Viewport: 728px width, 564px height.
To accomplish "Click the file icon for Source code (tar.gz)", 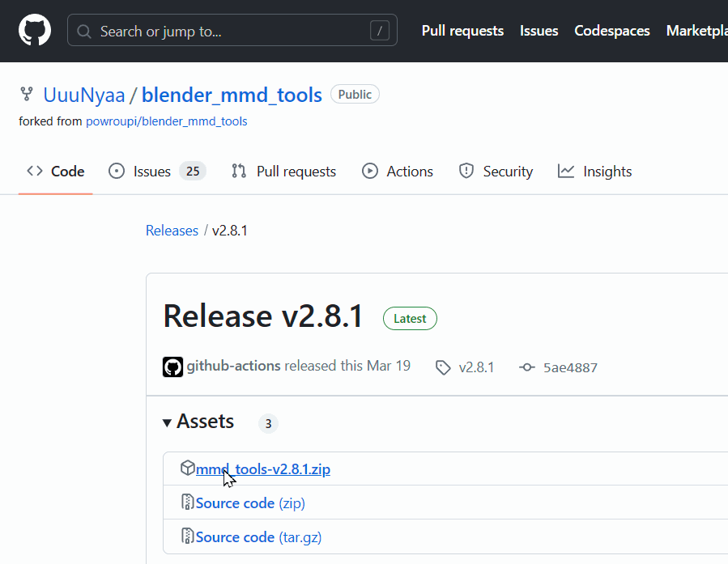I will (188, 536).
